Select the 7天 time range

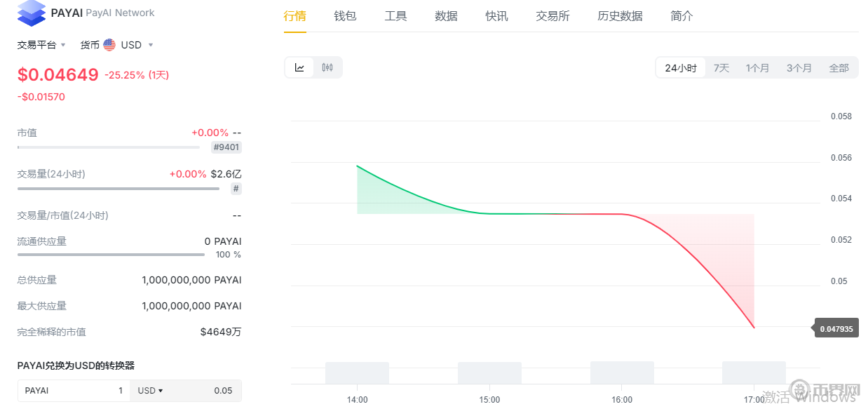point(721,67)
